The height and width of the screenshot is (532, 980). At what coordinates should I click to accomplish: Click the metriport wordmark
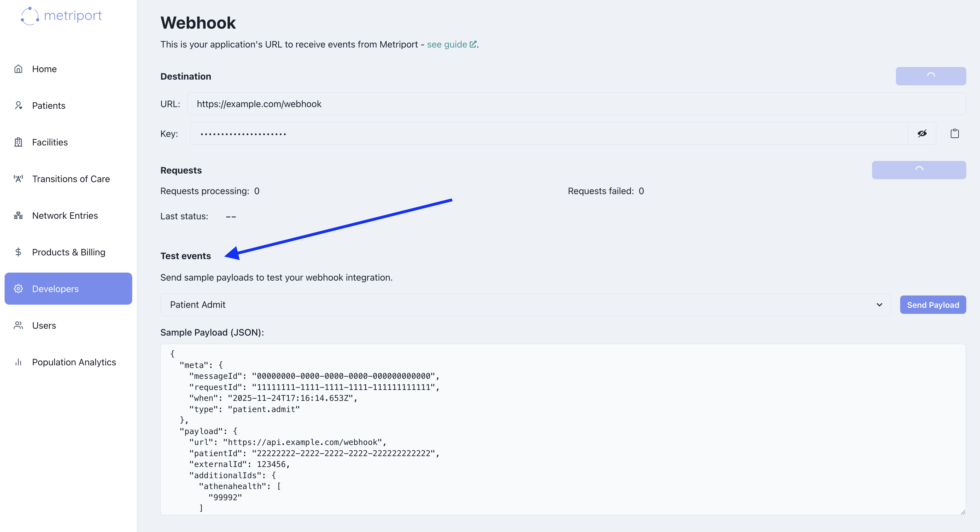pos(73,15)
